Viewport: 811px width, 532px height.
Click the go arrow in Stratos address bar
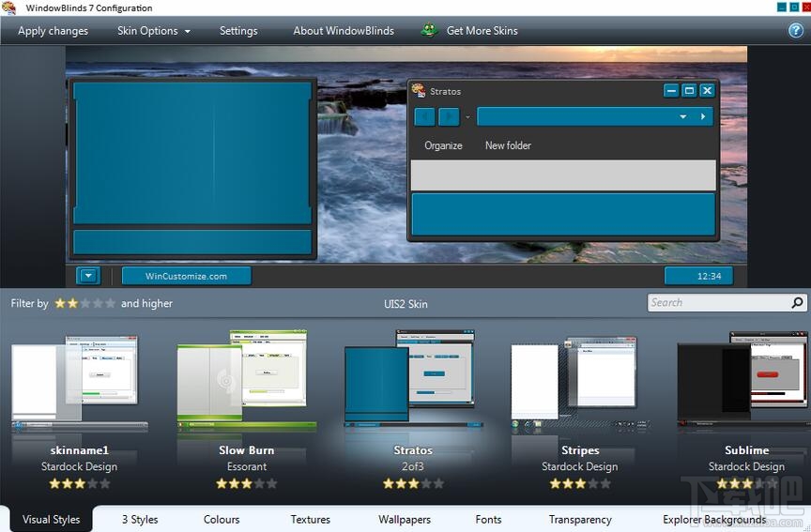pyautogui.click(x=703, y=117)
